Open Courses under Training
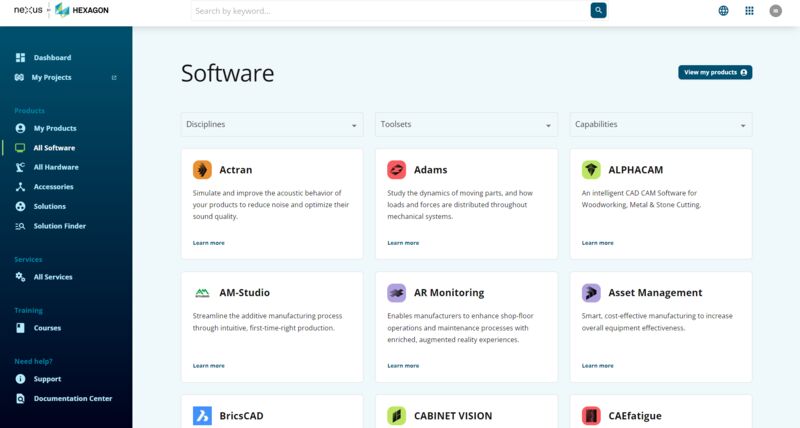Image resolution: width=800 pixels, height=428 pixels. (x=47, y=328)
